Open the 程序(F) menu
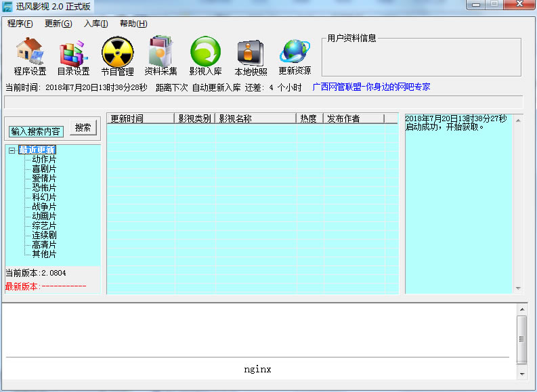Viewport: 537px width, 392px height. [20, 24]
